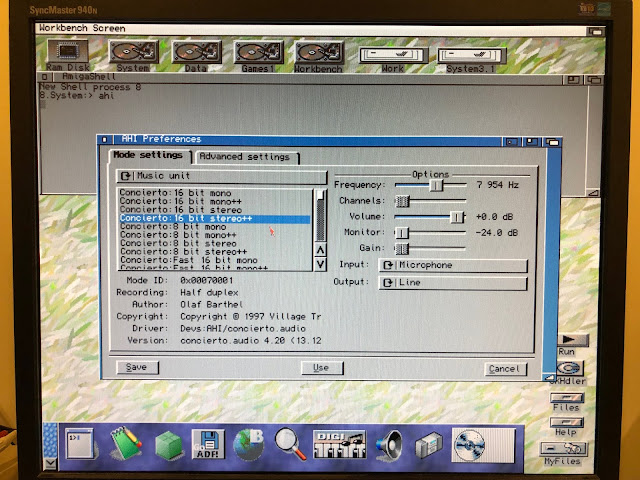Click the mode list scroll up arrow

coord(321,250)
